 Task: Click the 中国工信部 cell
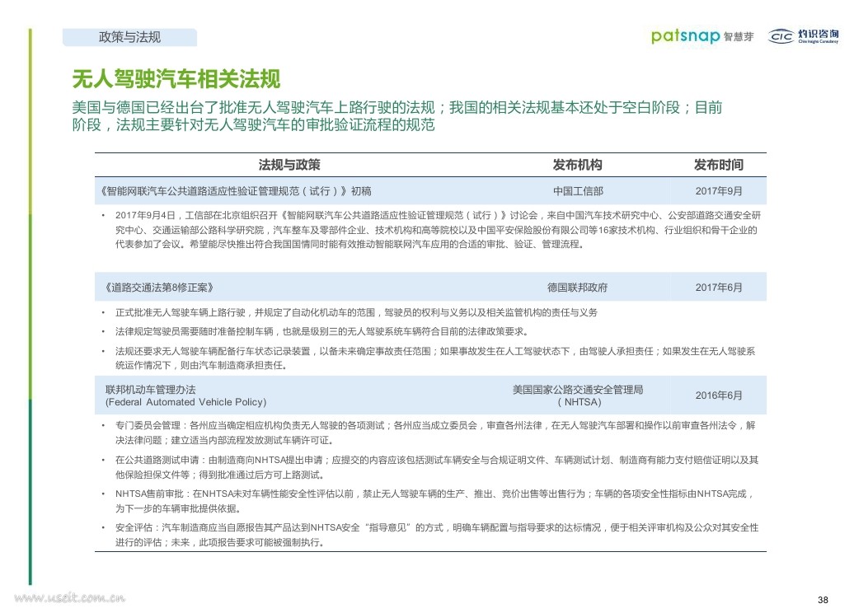(578, 191)
